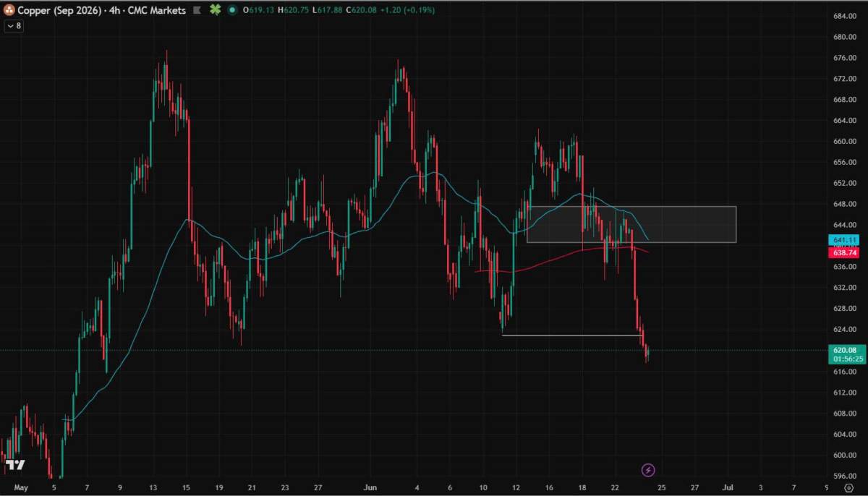Click the change value +1.20 (+0.19%)
Image resolution: width=868 pixels, height=496 pixels.
coord(409,11)
